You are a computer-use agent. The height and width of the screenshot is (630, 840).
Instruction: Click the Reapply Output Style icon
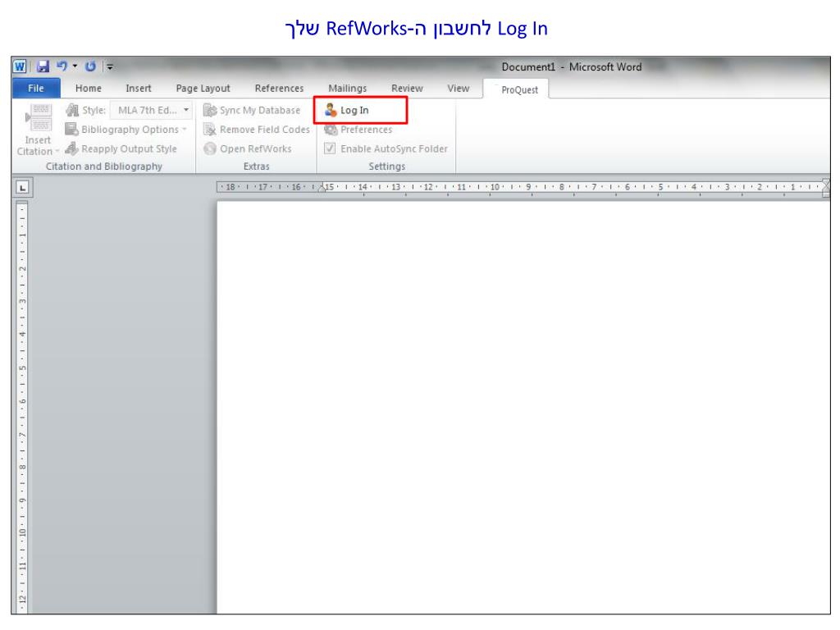pos(71,148)
